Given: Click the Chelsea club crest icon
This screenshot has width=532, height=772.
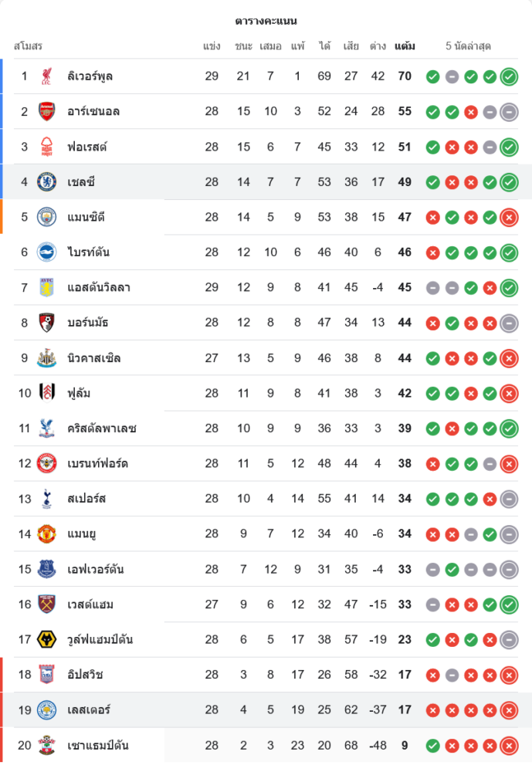Looking at the screenshot, I should [x=47, y=182].
